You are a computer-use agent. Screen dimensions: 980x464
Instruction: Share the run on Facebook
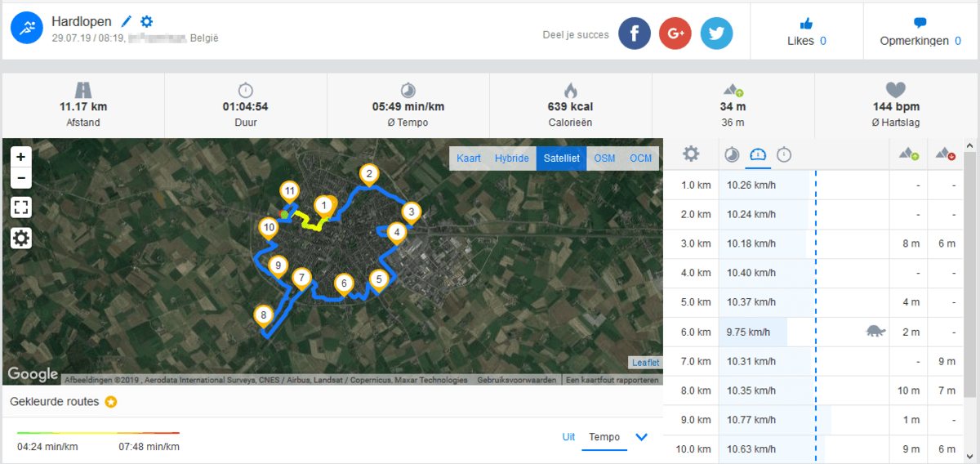pos(635,33)
